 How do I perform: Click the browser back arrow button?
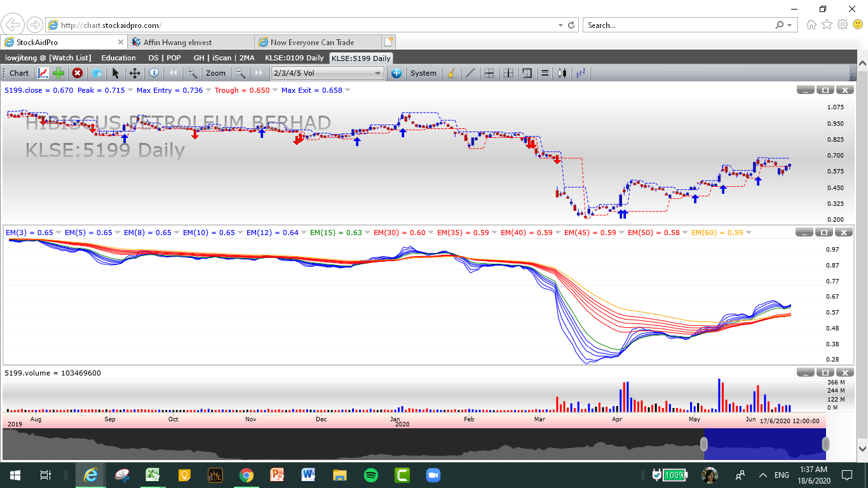pyautogui.click(x=13, y=25)
